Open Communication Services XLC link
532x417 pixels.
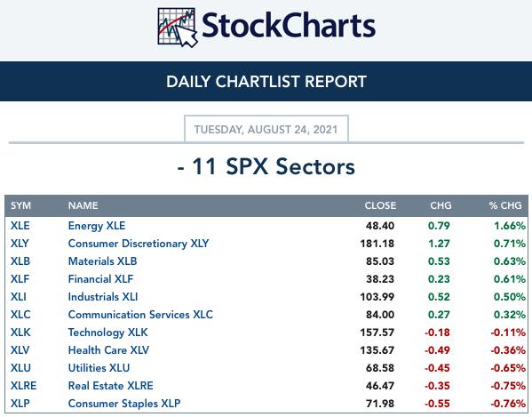(140, 315)
